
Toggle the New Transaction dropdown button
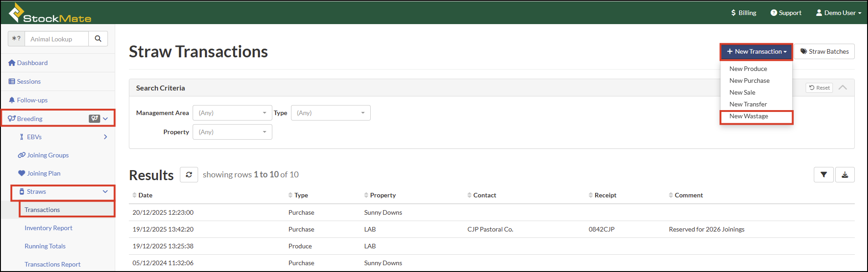756,51
